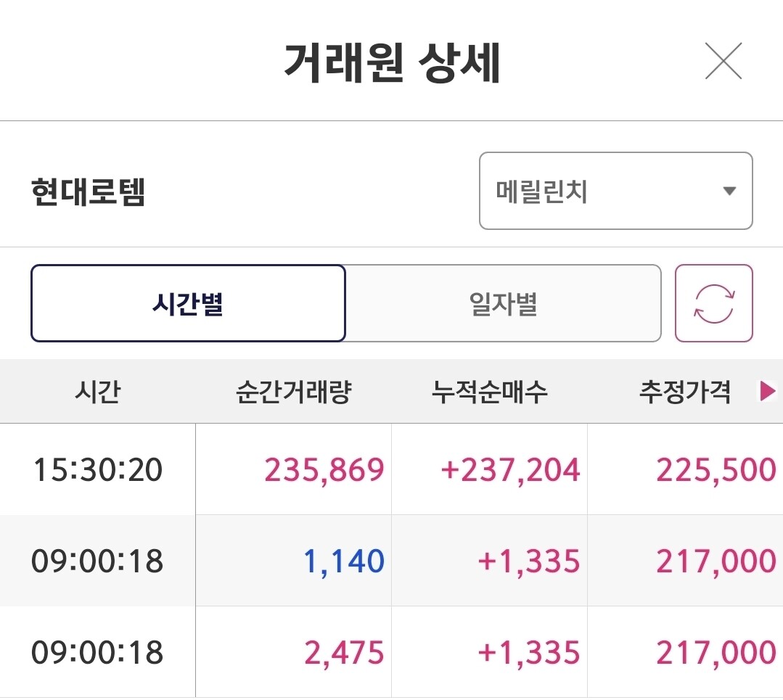Image resolution: width=783 pixels, height=700 pixels.
Task: Click the 현대로템 stock name
Action: (89, 193)
